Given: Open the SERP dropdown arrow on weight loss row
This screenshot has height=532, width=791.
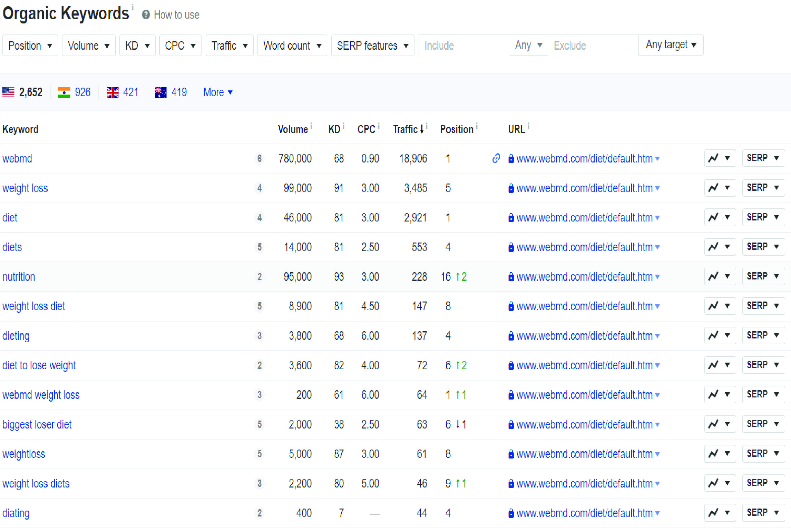Looking at the screenshot, I should click(776, 187).
